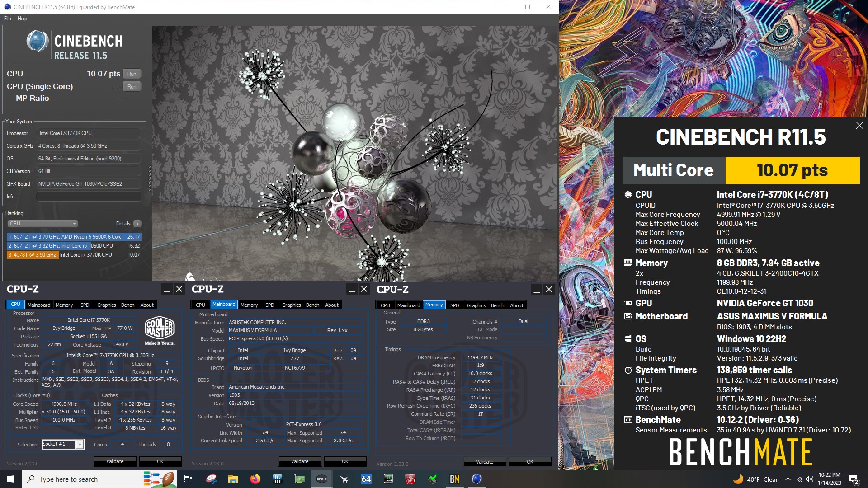Image resolution: width=868 pixels, height=488 pixels.
Task: Close the BenchMate result overlay
Action: click(x=859, y=126)
